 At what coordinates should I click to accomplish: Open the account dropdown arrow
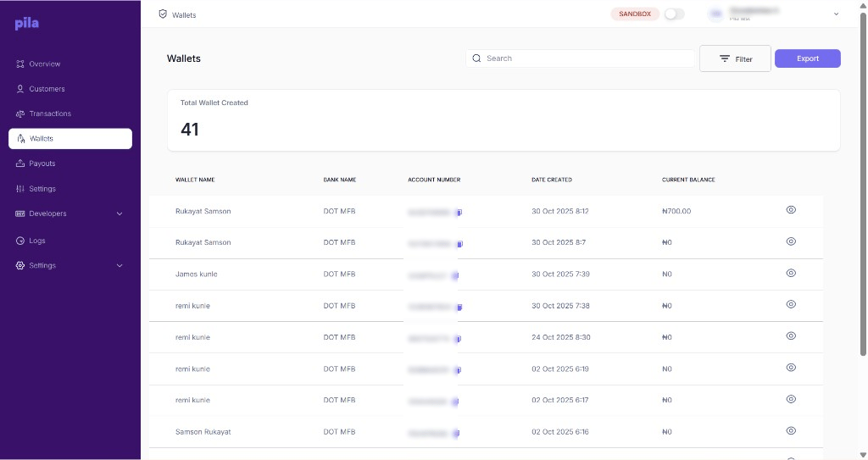pyautogui.click(x=836, y=14)
